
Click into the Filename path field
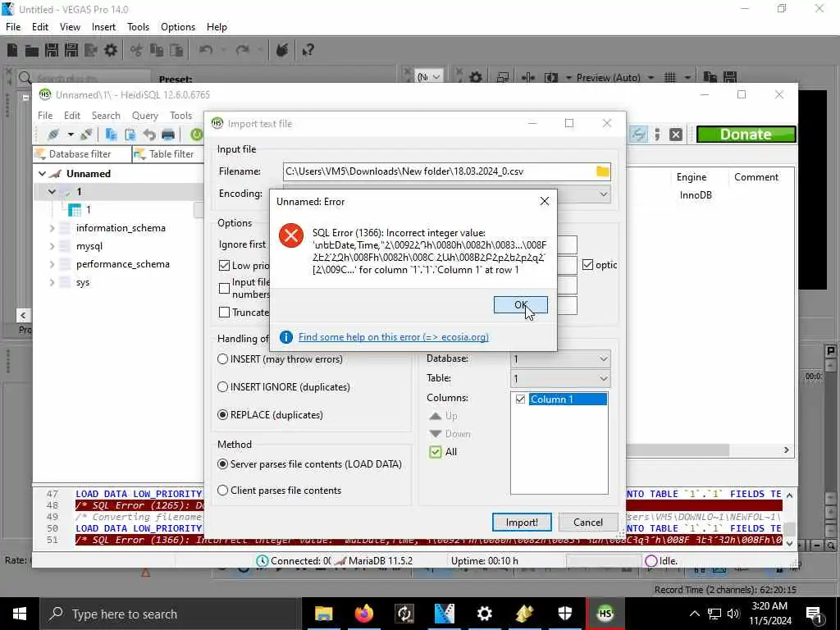pos(438,171)
